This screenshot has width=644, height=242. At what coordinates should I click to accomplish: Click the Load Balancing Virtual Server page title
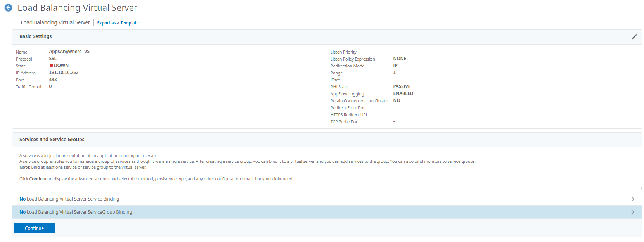coord(77,8)
